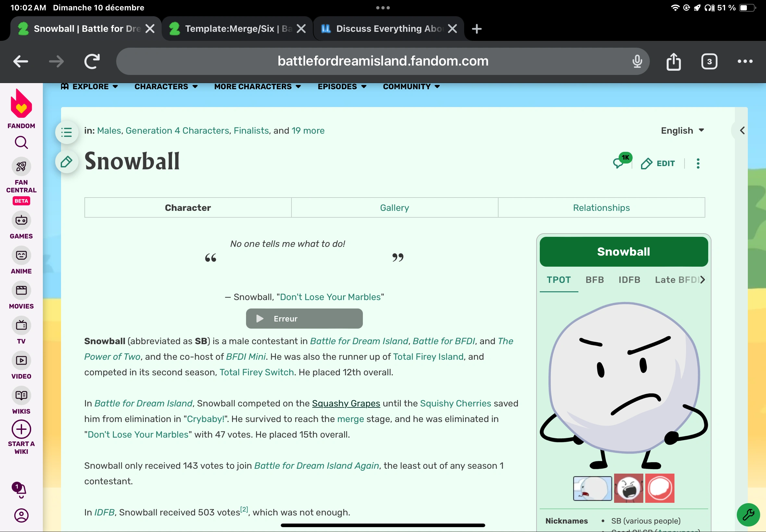Select the BFB infobox tab
The width and height of the screenshot is (766, 532).
click(595, 280)
